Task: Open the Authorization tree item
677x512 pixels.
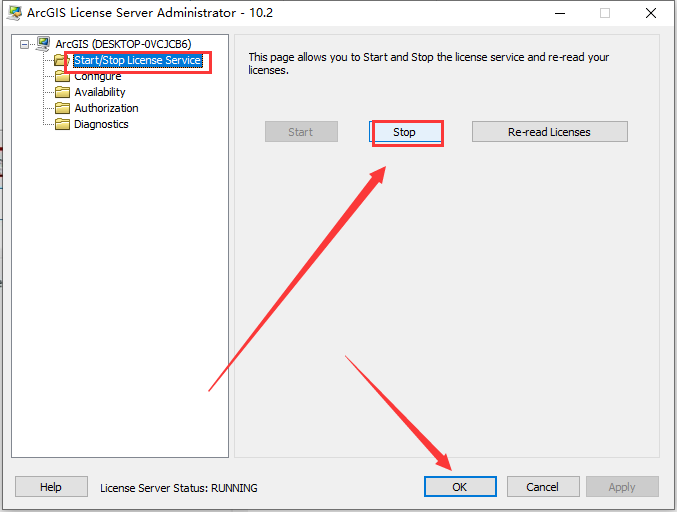Action: point(106,108)
